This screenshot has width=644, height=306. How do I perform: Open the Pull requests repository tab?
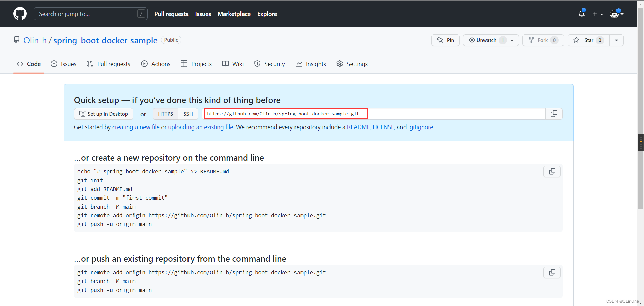coord(108,64)
